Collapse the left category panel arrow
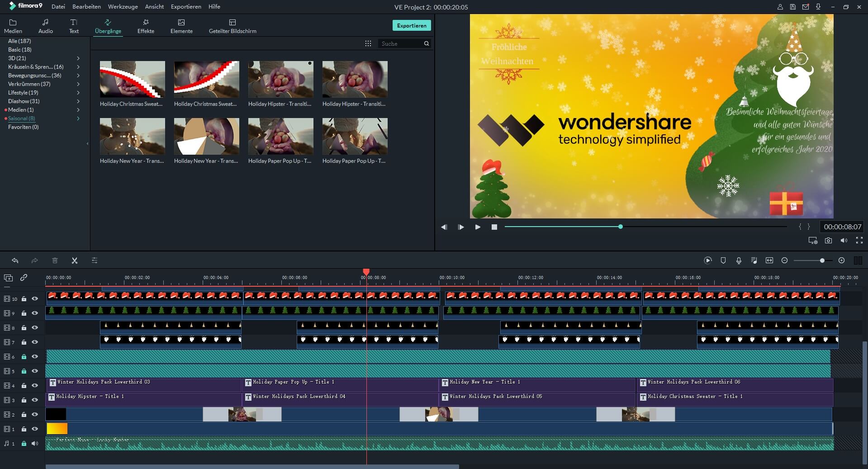The height and width of the screenshot is (469, 868). click(x=87, y=143)
